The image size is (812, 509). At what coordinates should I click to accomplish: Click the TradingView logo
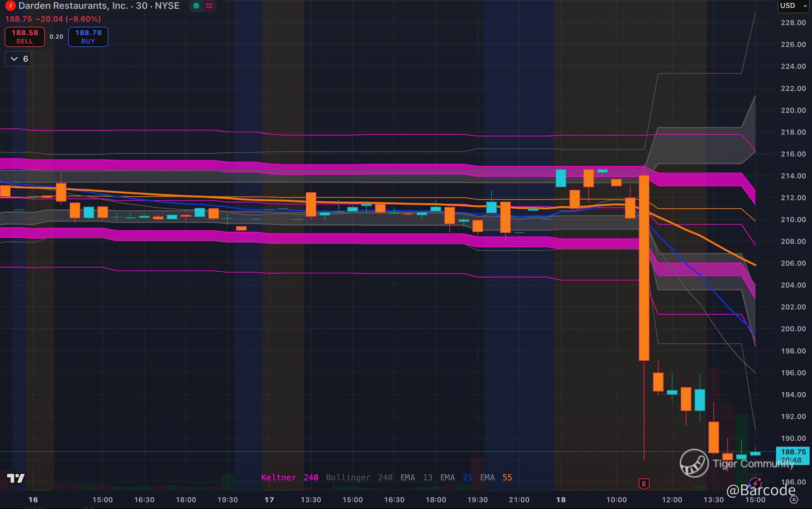16,478
